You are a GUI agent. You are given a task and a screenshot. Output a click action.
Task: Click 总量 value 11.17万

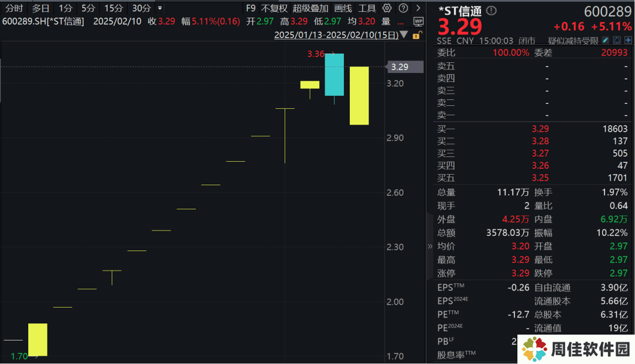pos(513,192)
